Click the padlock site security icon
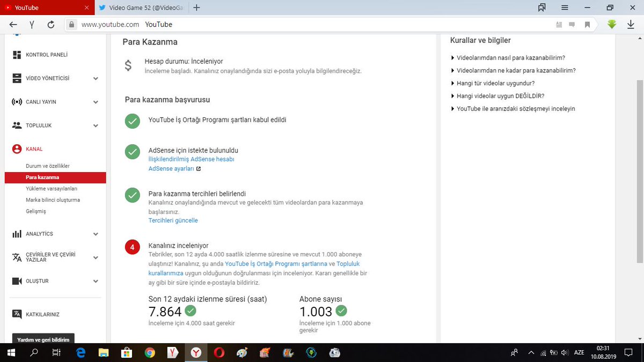644x362 pixels. pos(72,24)
